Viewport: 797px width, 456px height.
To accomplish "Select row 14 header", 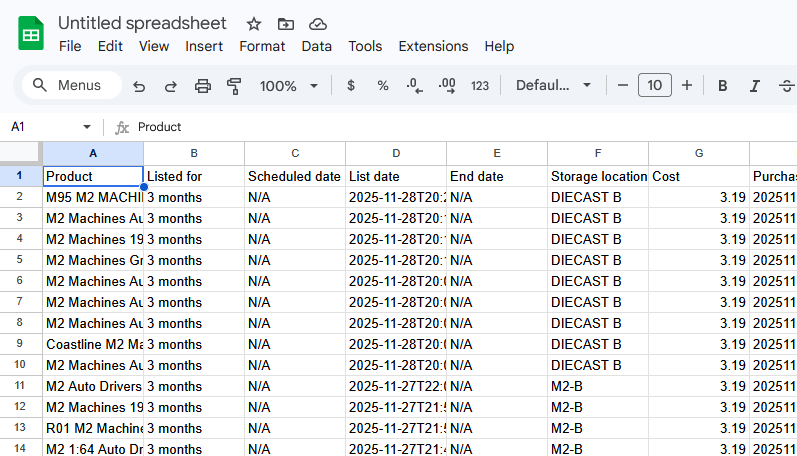I will tap(19, 448).
